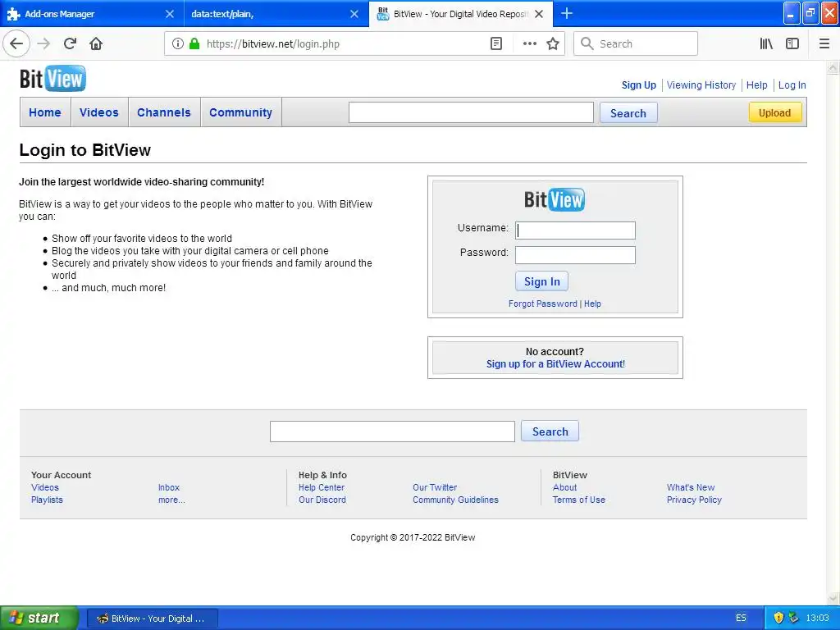Click the security shield tray icon

tap(778, 618)
